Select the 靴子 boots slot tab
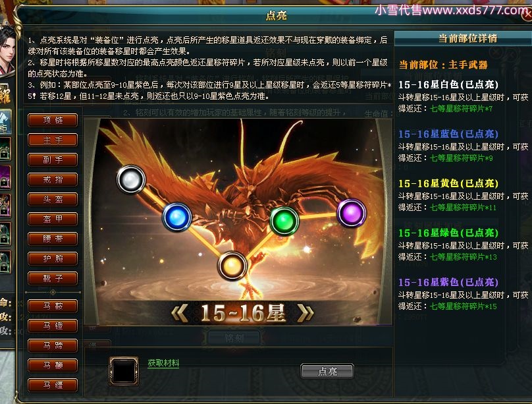The height and width of the screenshot is (404, 532). pyautogui.click(x=53, y=278)
